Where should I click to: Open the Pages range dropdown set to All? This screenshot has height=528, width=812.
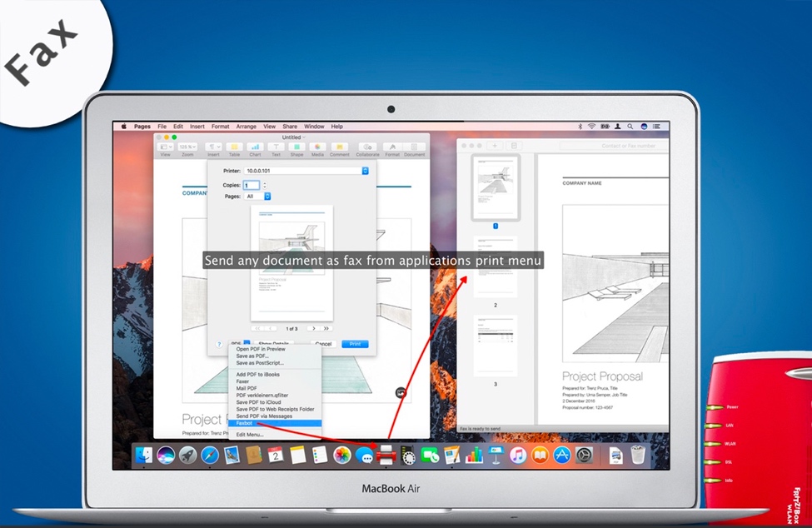click(x=257, y=197)
